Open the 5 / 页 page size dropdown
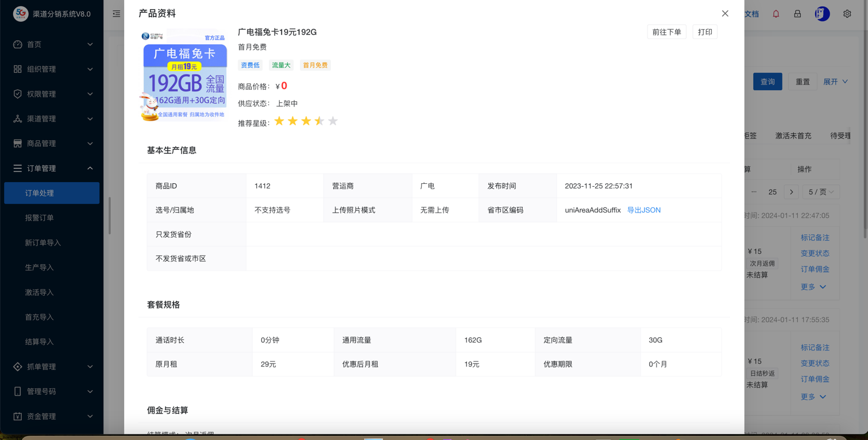Viewport: 868px width, 440px height. click(820, 192)
